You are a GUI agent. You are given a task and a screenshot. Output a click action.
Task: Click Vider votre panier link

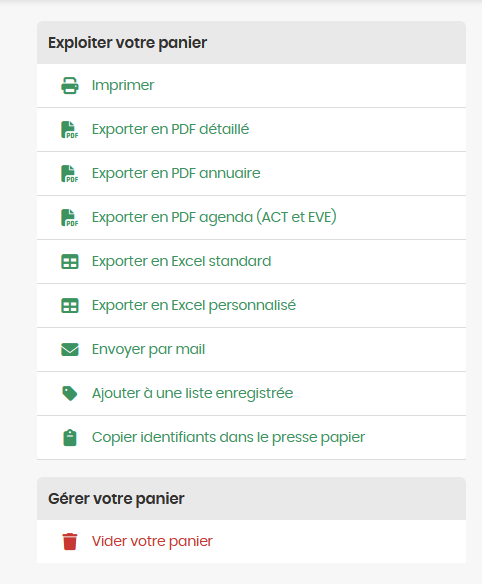pyautogui.click(x=152, y=541)
